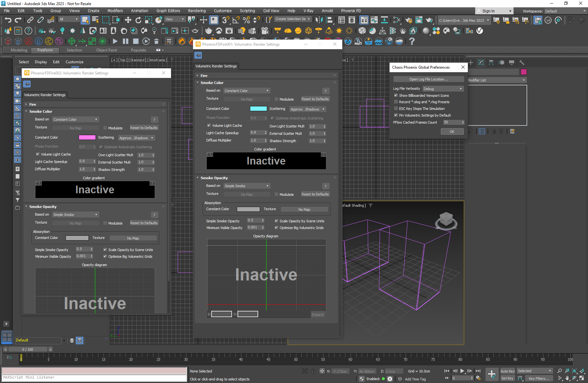Click the Set Key large plus icon
Viewport: 588px width, 383px height.
(x=492, y=374)
